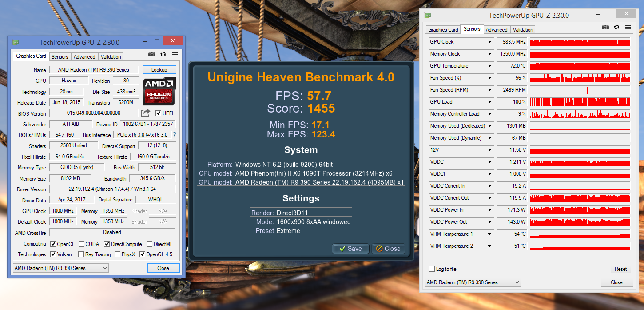Toggle the OpenCL checkbox
644x310 pixels.
(x=53, y=244)
